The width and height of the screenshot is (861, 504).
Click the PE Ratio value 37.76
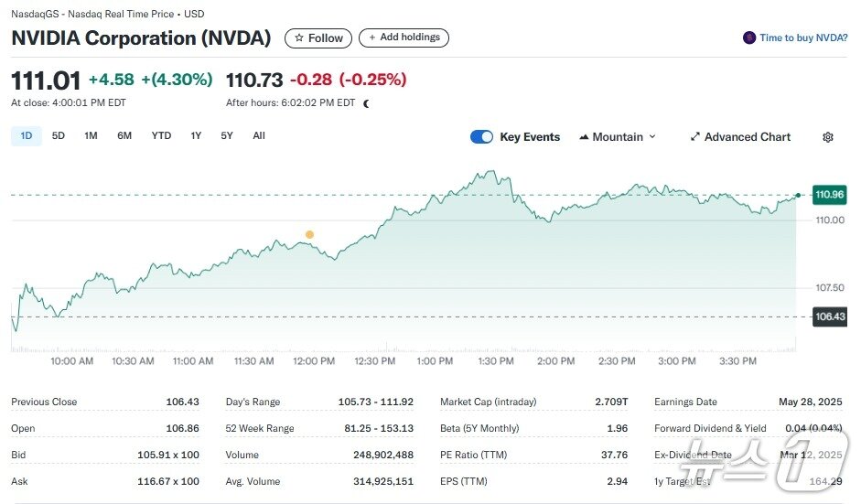614,455
